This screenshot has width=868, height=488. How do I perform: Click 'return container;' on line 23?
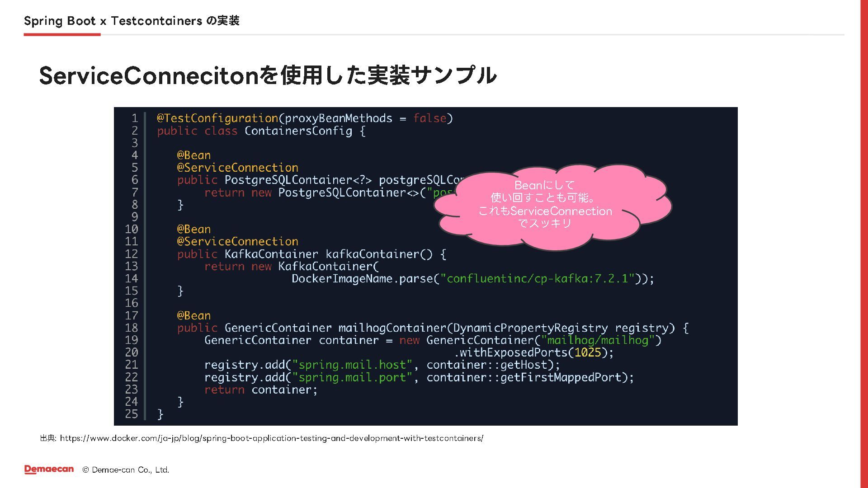point(261,389)
